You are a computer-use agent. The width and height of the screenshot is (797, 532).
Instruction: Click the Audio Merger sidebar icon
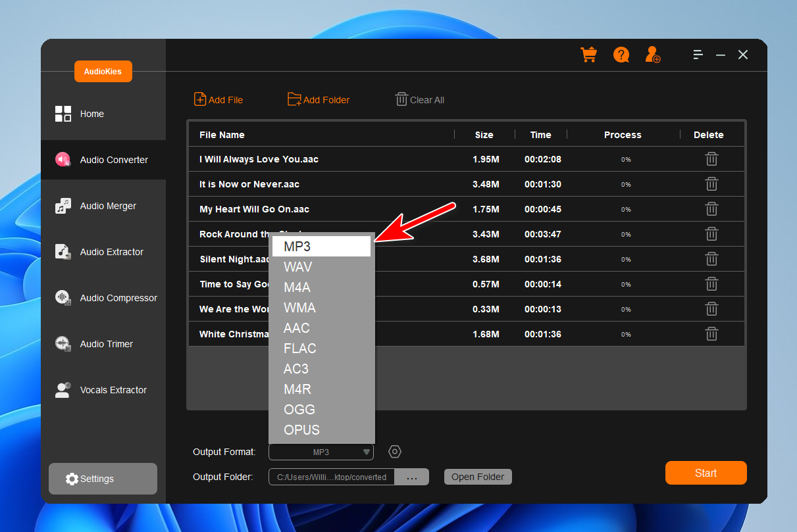point(63,206)
